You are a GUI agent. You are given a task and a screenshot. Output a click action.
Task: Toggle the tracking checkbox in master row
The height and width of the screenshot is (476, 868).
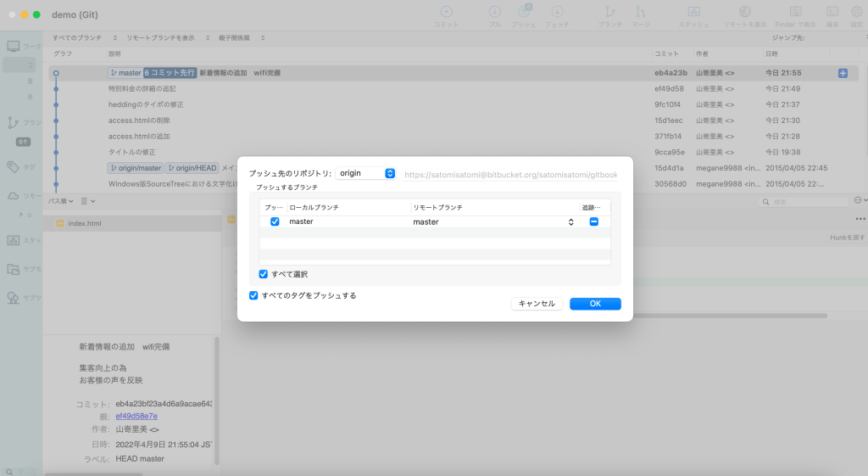tap(594, 221)
